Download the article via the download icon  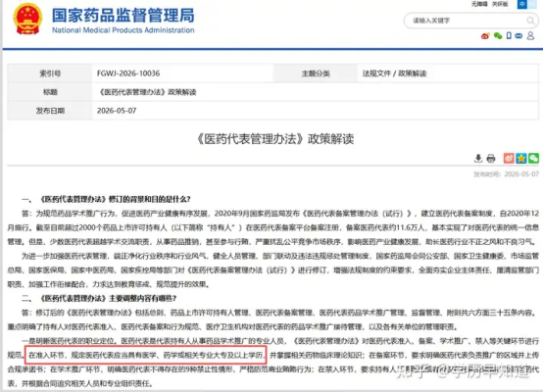pos(478,158)
